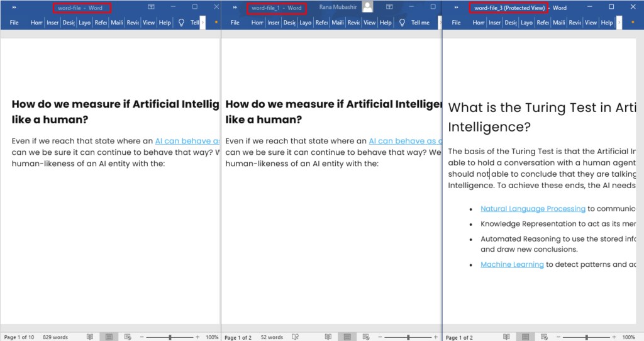Open the File tab in word-file_1 window
Viewport: 644px width, 341px height.
point(235,22)
